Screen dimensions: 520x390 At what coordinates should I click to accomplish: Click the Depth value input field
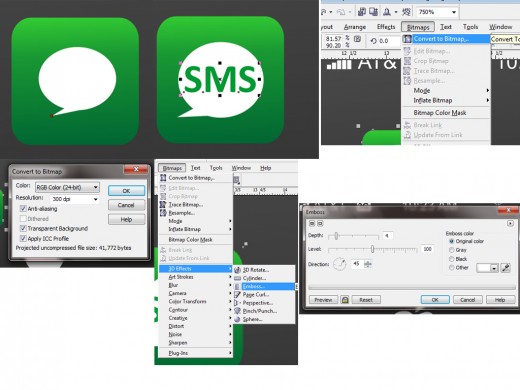tap(387, 236)
